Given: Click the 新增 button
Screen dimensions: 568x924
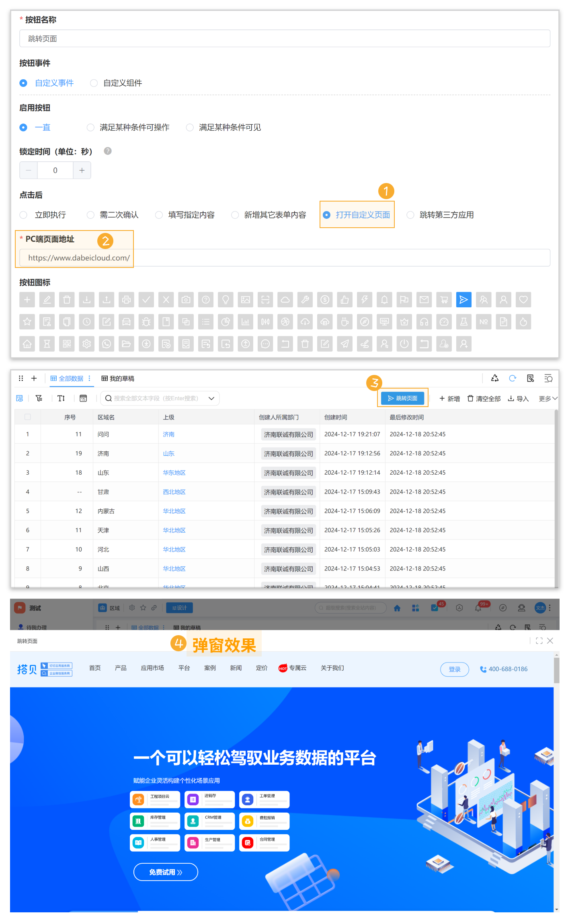Looking at the screenshot, I should pos(449,398).
